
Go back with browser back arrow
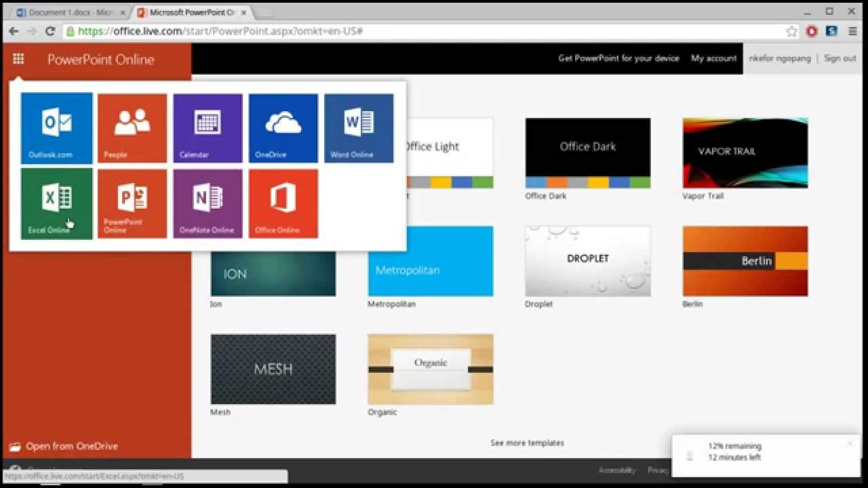(x=14, y=31)
